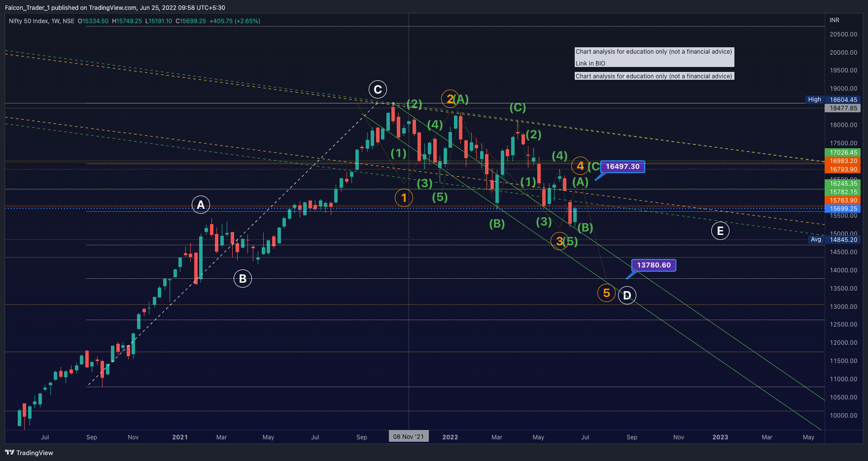Select the white circled B wave label
Screen dimensions: 868x461
(243, 279)
